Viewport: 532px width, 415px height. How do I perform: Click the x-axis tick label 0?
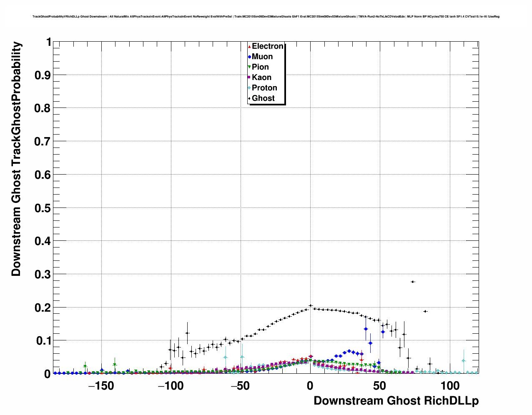(310, 386)
